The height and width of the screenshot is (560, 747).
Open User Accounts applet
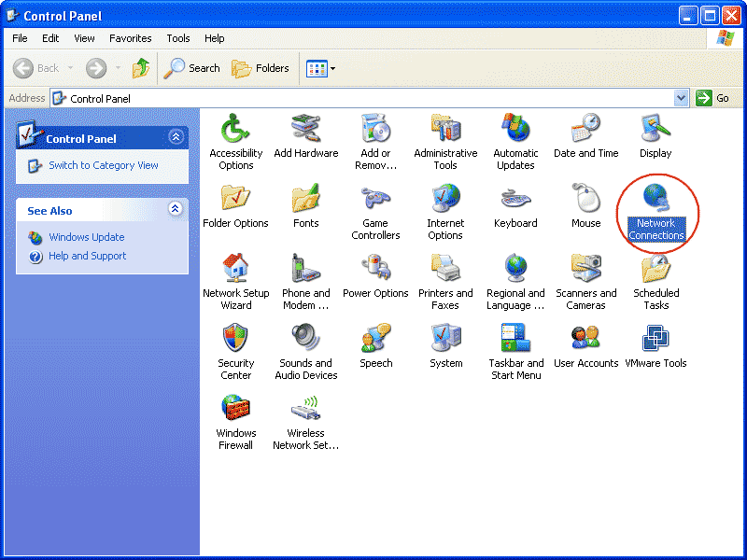[586, 346]
